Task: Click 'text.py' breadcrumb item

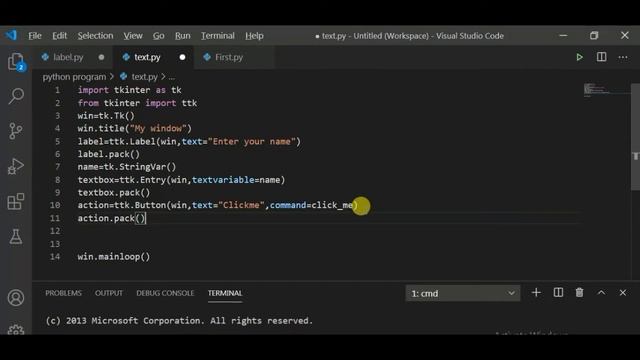Action: tap(144, 77)
